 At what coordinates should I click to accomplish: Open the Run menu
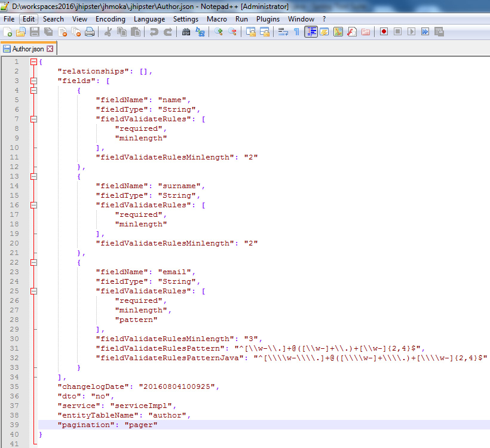pyautogui.click(x=241, y=19)
